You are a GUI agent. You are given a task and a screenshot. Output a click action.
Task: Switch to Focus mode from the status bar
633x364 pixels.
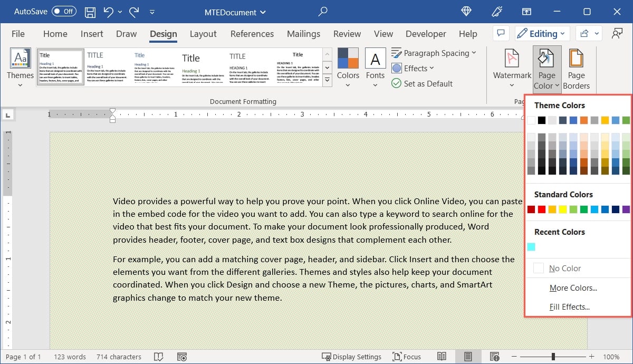click(x=407, y=357)
